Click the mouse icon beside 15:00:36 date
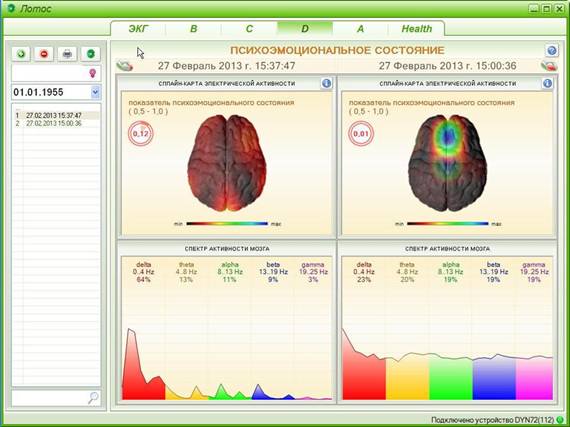 [x=549, y=66]
